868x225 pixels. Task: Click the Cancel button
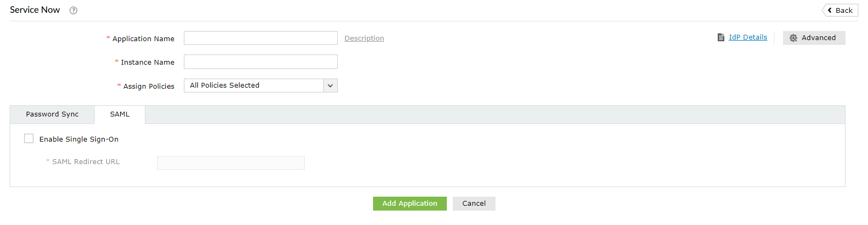tap(474, 204)
